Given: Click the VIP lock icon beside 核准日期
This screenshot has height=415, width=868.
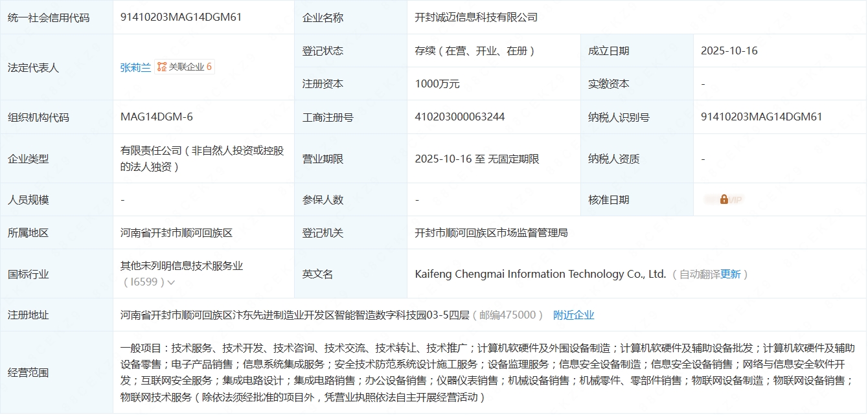Looking at the screenshot, I should point(724,199).
